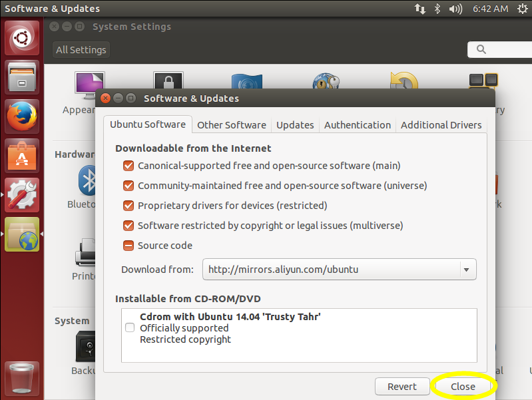
Task: Open the power session menu icon
Action: pyautogui.click(x=523, y=9)
